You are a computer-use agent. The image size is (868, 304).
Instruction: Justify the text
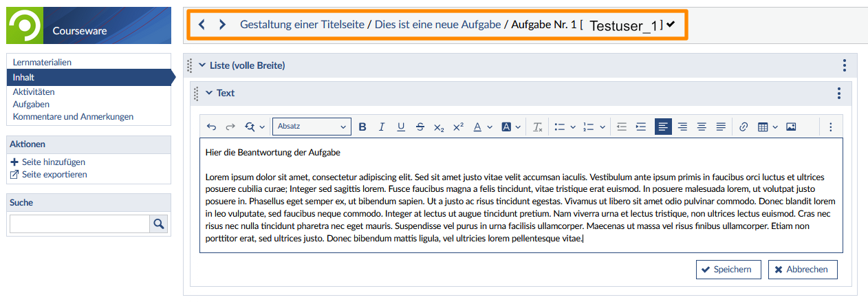pos(721,127)
